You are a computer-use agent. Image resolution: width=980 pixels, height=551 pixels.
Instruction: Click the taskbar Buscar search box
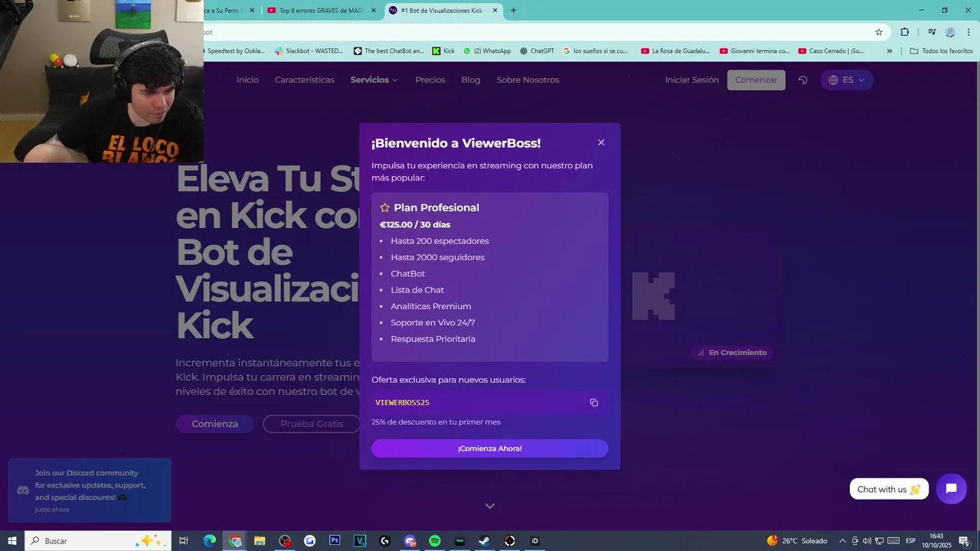96,541
